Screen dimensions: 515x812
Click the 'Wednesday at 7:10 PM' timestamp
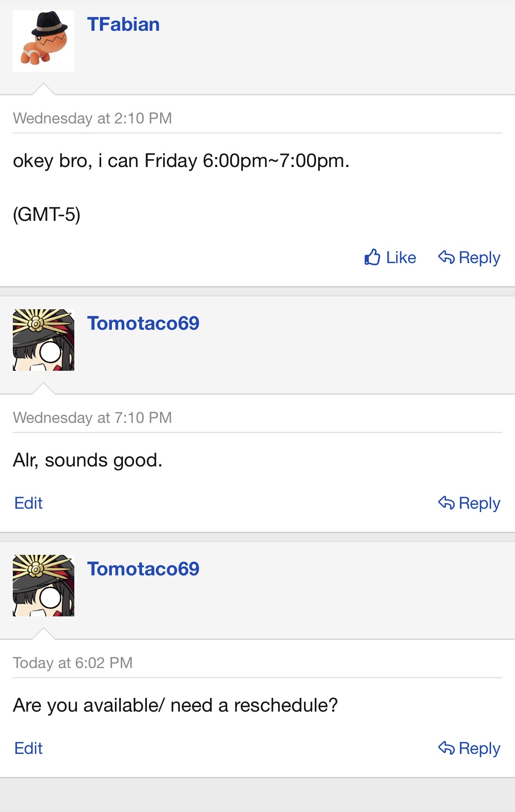click(92, 418)
